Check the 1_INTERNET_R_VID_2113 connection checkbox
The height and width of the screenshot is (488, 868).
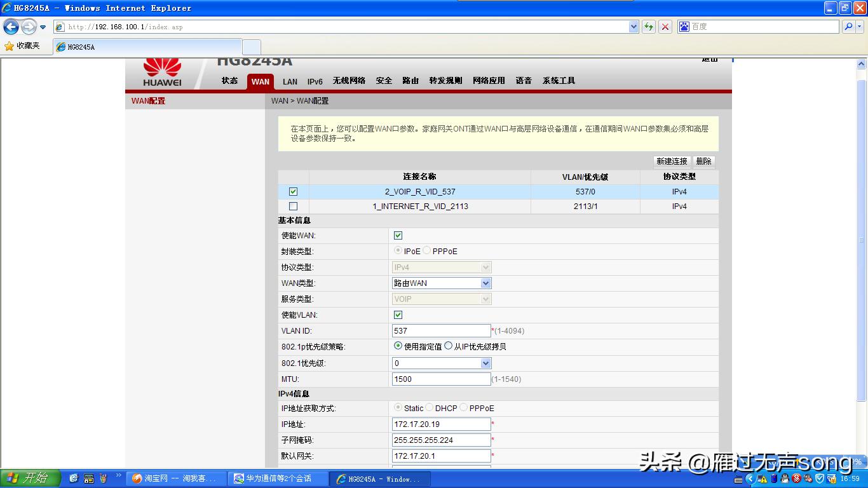point(293,206)
